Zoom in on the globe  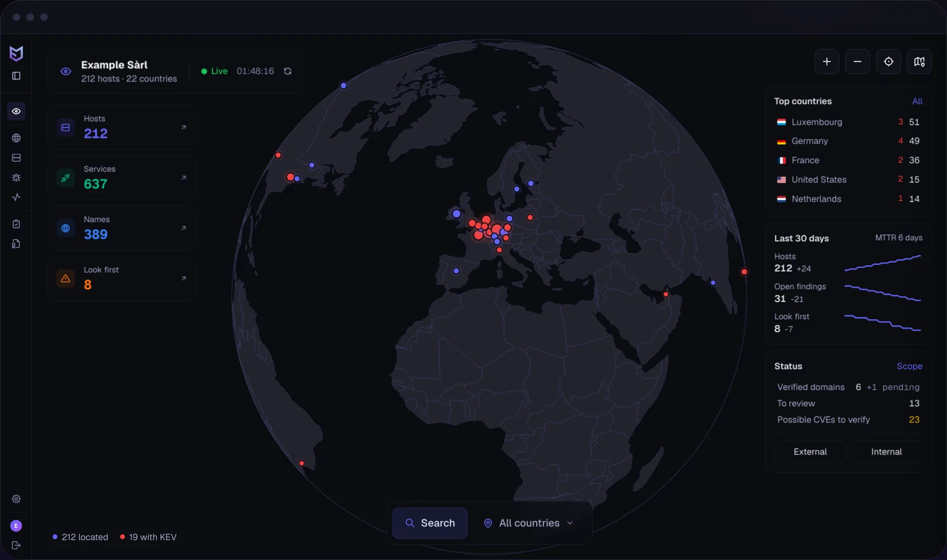(x=827, y=62)
